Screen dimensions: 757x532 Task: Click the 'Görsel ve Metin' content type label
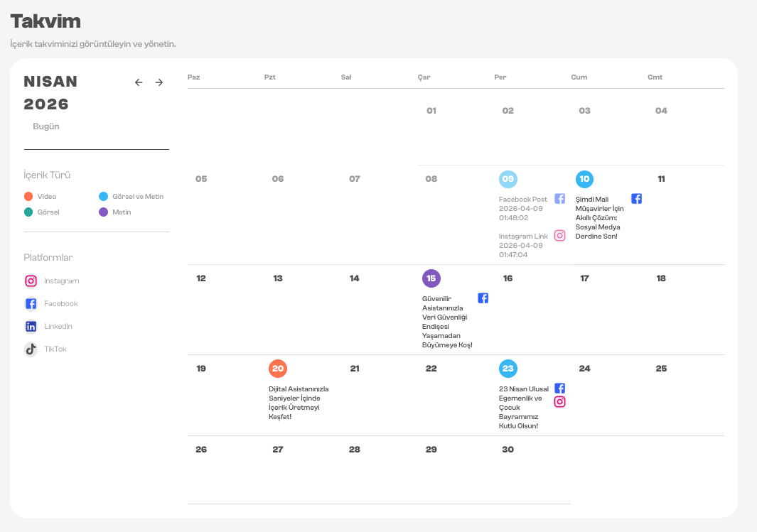pyautogui.click(x=138, y=196)
